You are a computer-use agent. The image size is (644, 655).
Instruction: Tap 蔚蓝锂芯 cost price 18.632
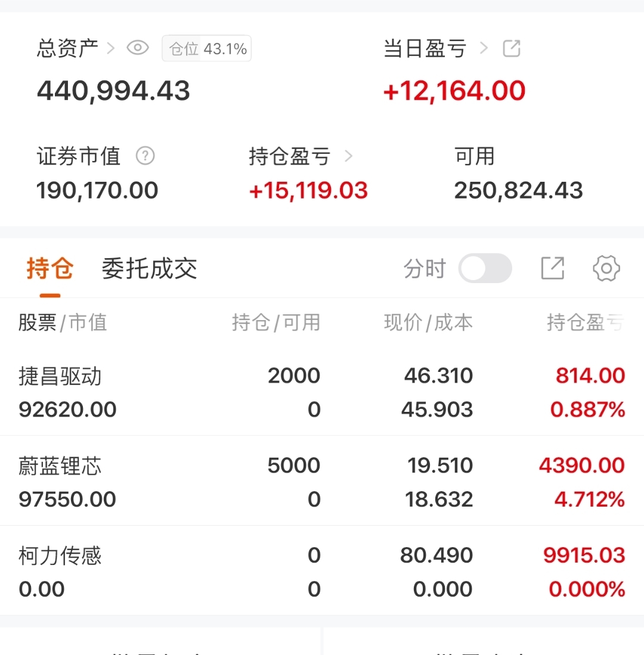coord(439,499)
